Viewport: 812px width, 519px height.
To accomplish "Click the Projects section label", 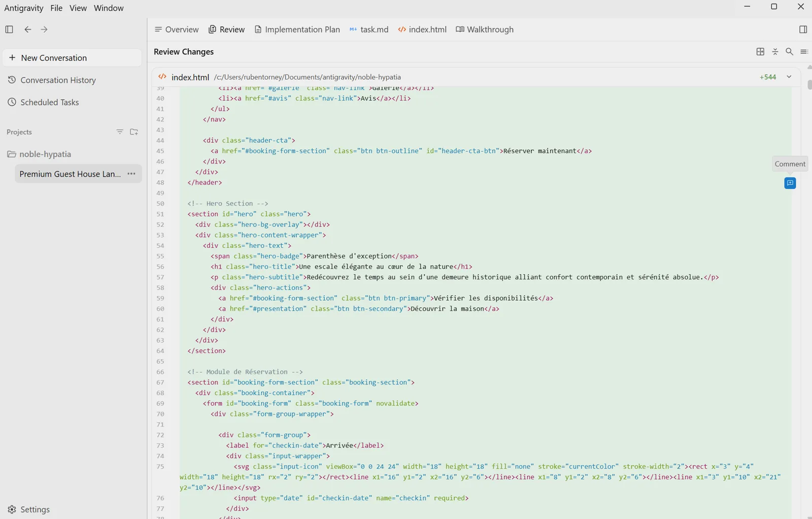I will tap(19, 132).
